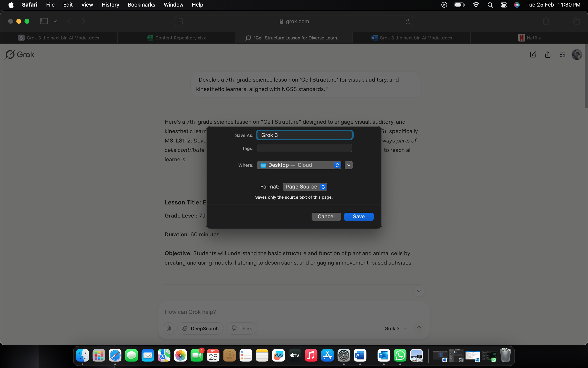Click the back navigation arrow

69,21
